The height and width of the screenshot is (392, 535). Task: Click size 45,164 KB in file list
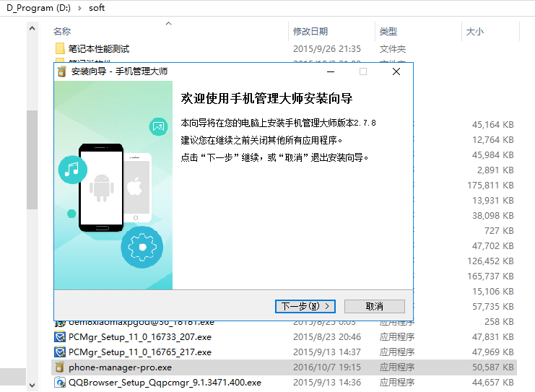(x=493, y=124)
